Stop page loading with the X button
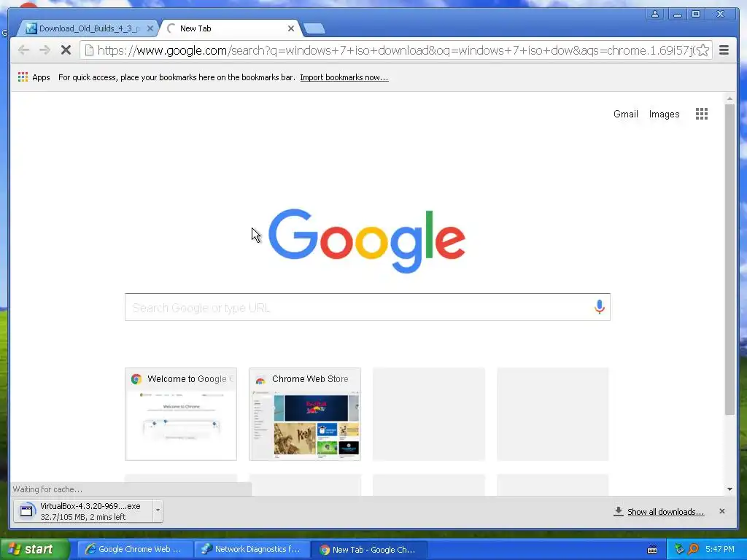Image resolution: width=747 pixels, height=560 pixels. [x=66, y=50]
